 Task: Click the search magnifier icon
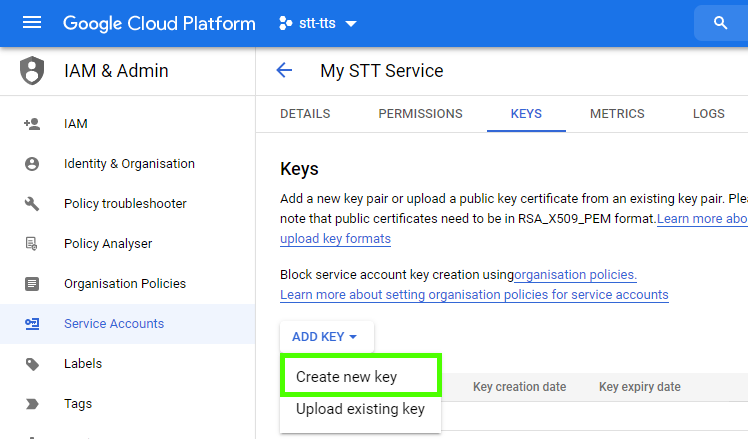[720, 23]
